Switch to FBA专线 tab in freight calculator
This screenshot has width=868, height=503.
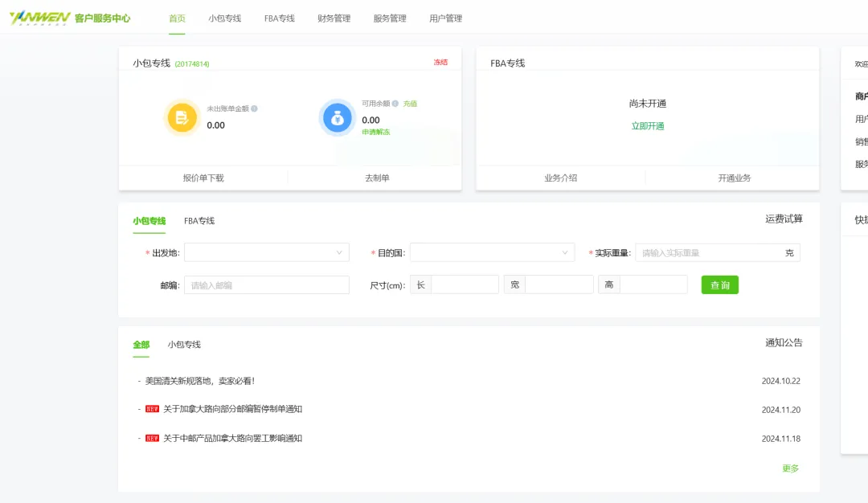(x=199, y=221)
